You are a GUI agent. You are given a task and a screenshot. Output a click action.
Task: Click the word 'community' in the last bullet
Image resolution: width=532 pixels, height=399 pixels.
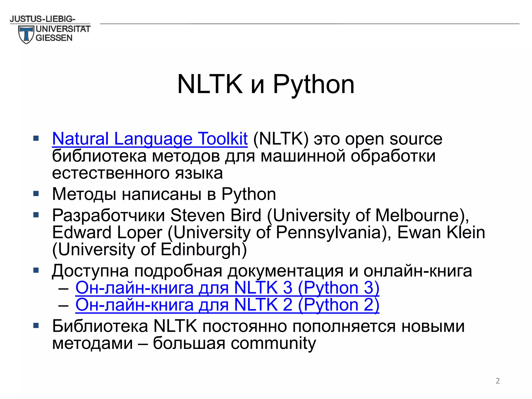[273, 343]
